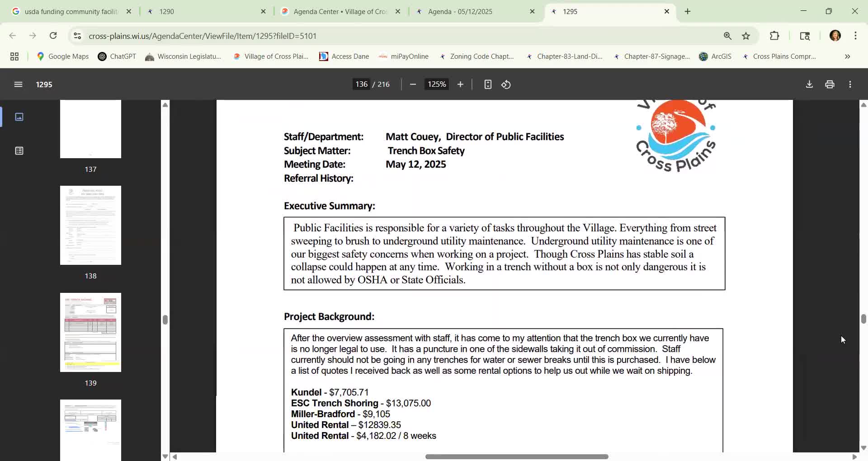The image size is (868, 461).
Task: Open the Google Maps bookmark
Action: (x=63, y=56)
